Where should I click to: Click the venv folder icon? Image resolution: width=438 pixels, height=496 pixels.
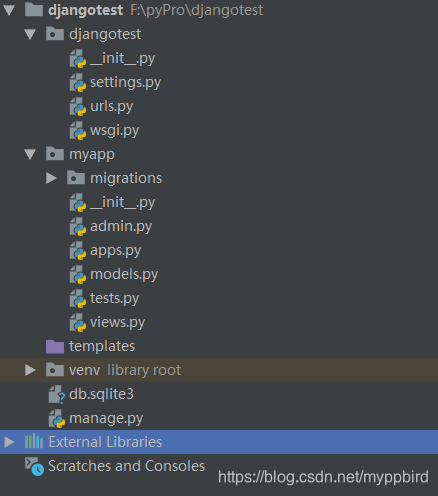[55, 370]
